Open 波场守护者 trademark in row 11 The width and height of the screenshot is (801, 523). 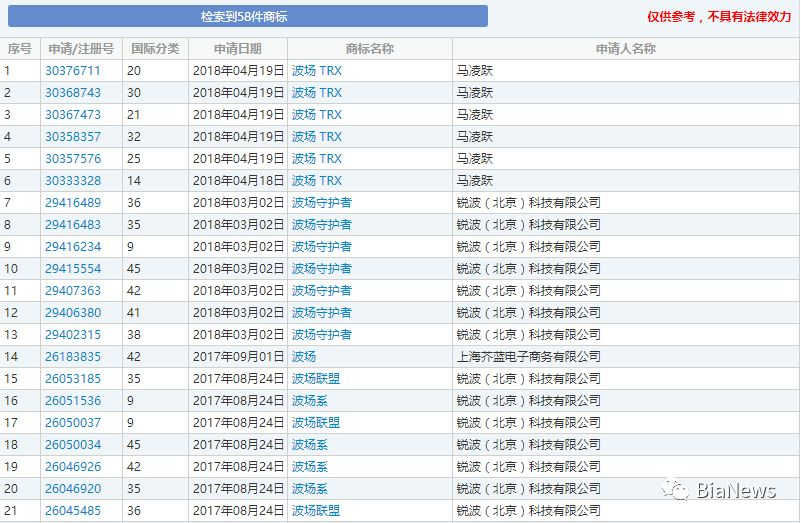point(321,290)
